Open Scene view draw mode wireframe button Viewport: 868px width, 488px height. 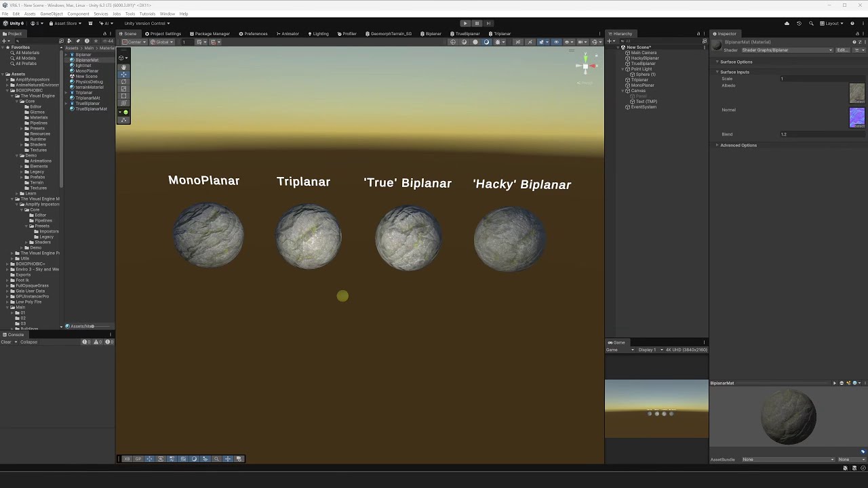(x=454, y=42)
